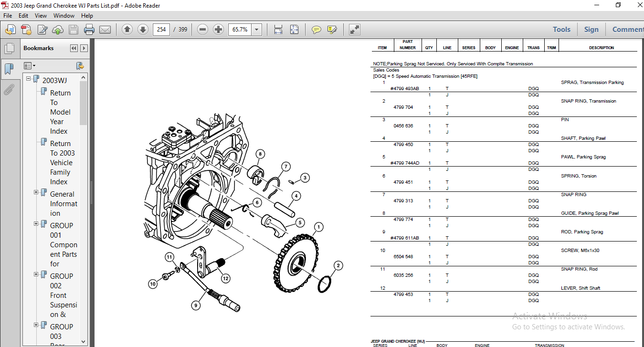This screenshot has height=347, width=644.
Task: Click the Create PDF online icon
Action: [x=26, y=30]
